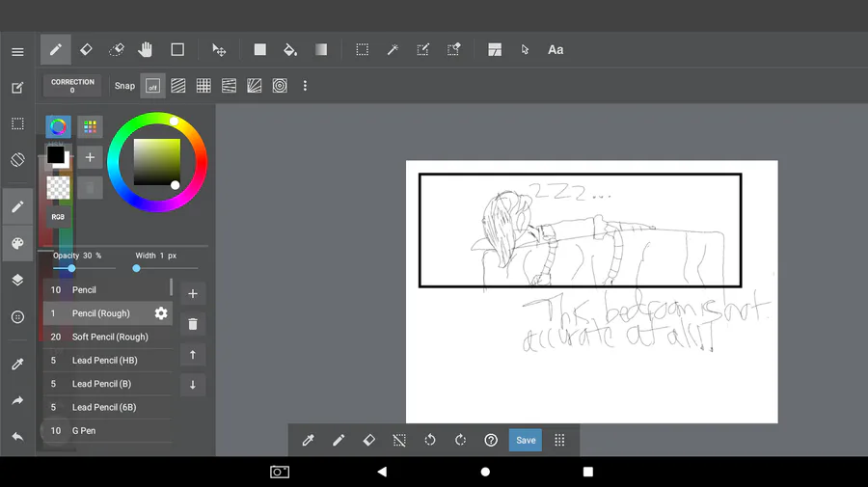The image size is (868, 487).
Task: Toggle the color palette panel in sidebar
Action: (x=17, y=243)
